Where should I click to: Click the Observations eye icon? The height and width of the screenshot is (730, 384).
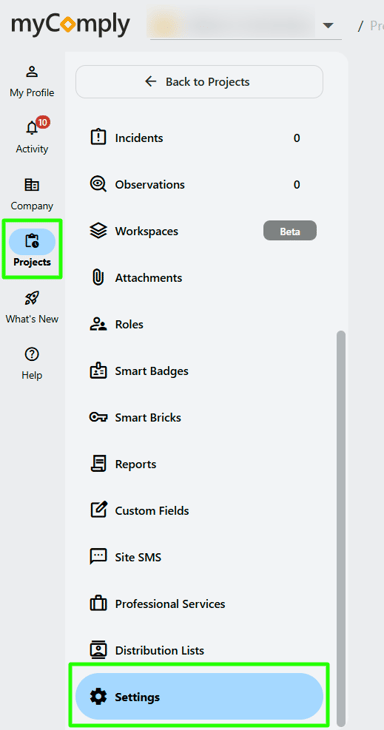[98, 184]
